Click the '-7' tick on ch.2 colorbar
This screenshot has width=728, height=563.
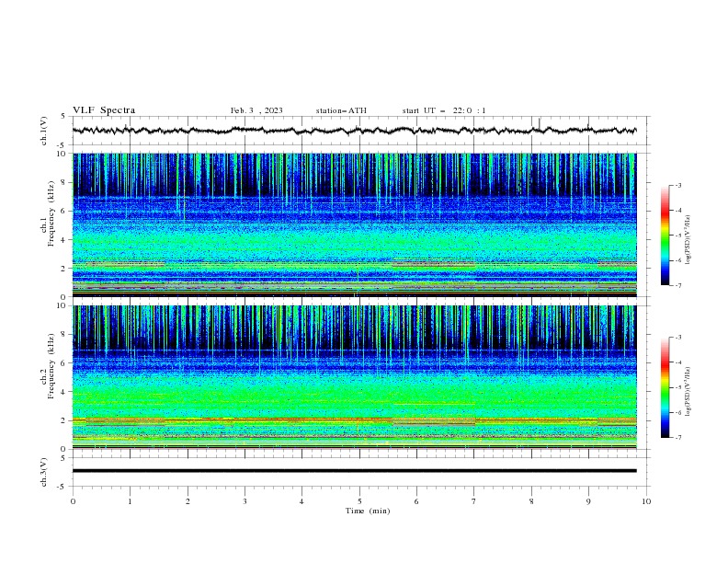677,438
